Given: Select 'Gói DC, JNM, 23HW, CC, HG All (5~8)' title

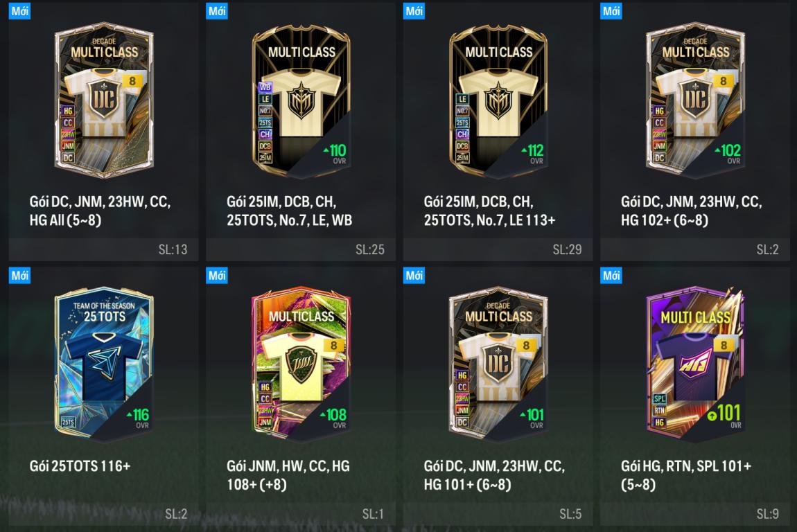Looking at the screenshot, I should coord(100,211).
